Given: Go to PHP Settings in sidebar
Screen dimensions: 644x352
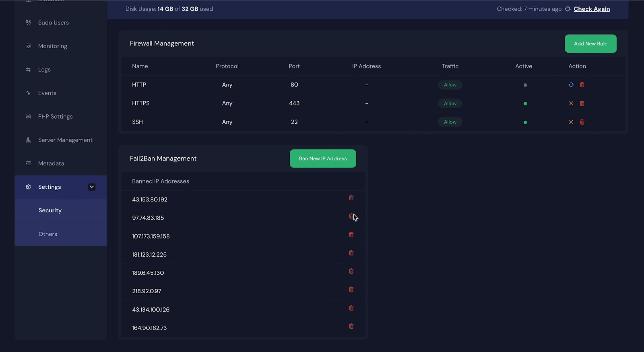Looking at the screenshot, I should (55, 117).
